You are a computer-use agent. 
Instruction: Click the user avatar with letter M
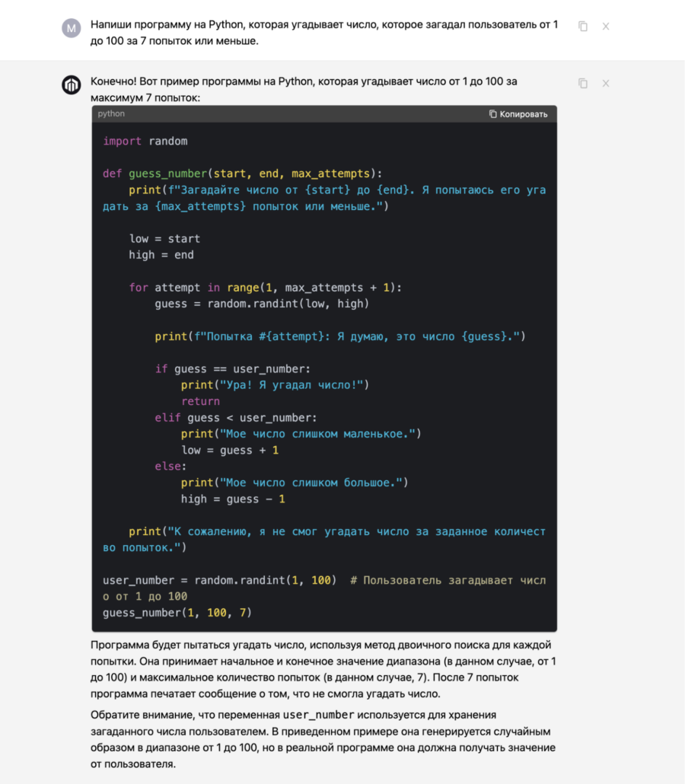pos(71,27)
